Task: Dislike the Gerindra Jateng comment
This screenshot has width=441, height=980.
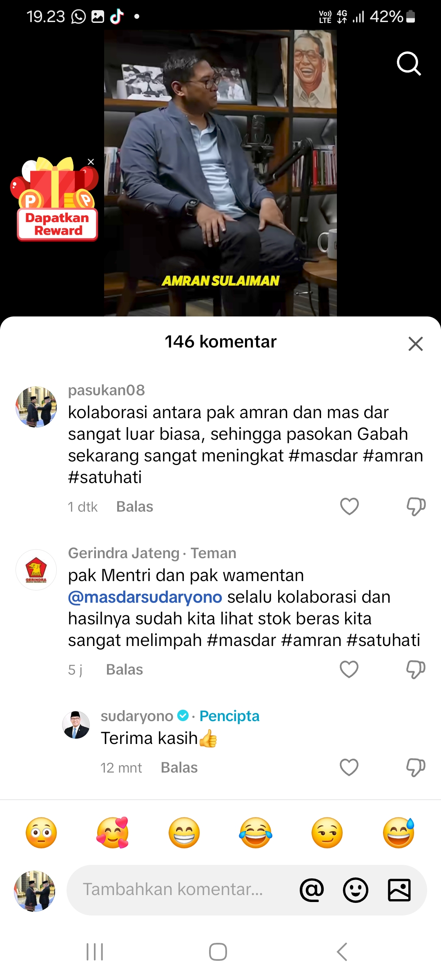Action: pos(416,670)
